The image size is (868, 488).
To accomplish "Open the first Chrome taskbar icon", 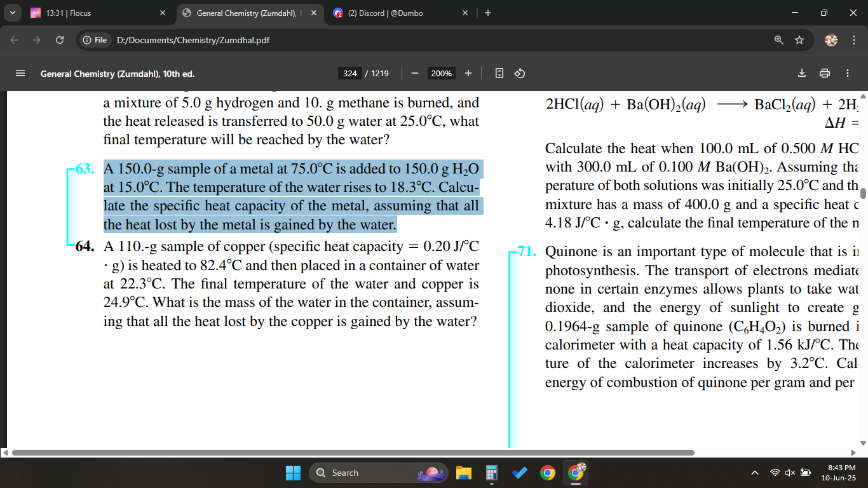I will pos(547,473).
